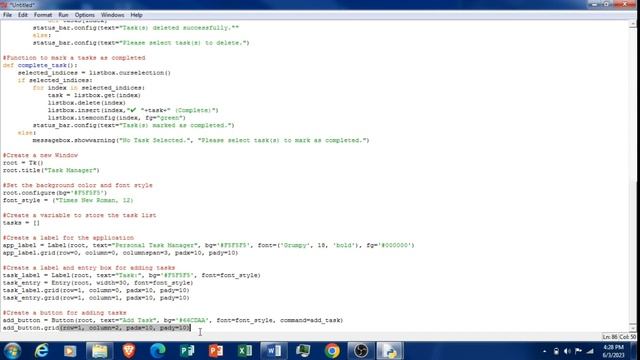Open network signal tray icon

[x=590, y=351]
